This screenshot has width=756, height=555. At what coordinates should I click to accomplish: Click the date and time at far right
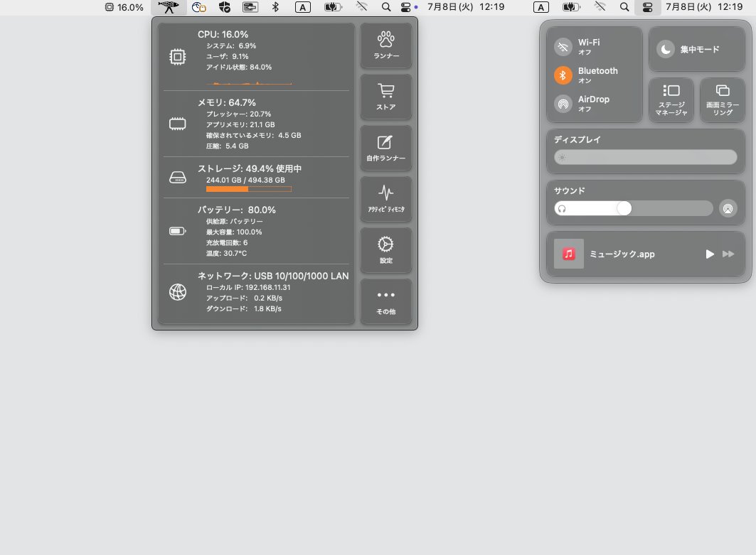704,7
